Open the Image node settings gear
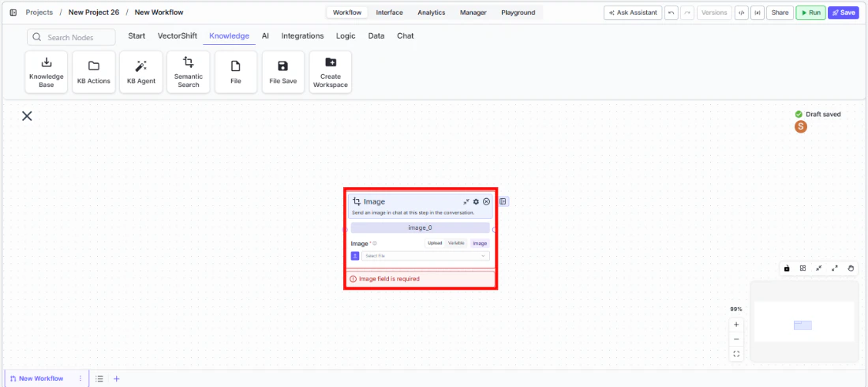Screen dimensions: 868x387 [476, 202]
